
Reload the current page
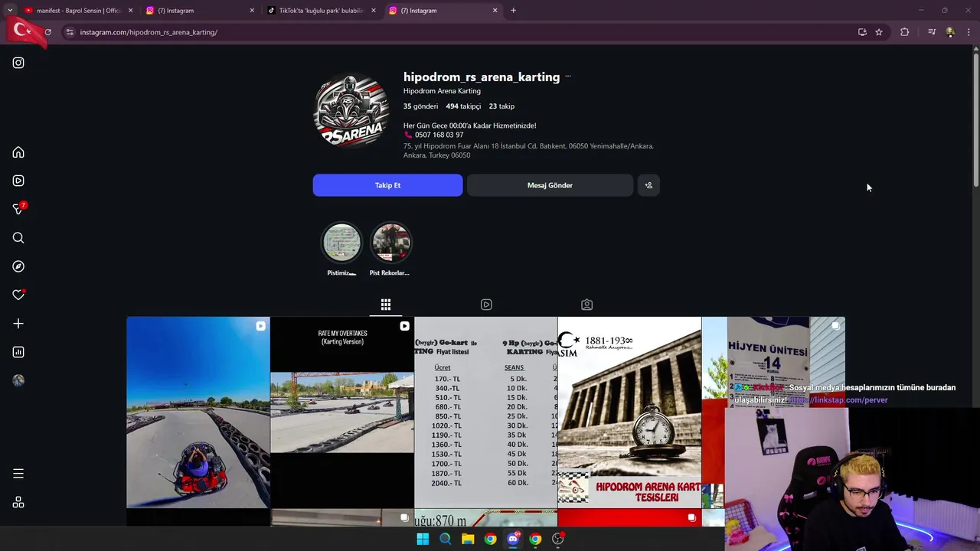click(x=47, y=32)
